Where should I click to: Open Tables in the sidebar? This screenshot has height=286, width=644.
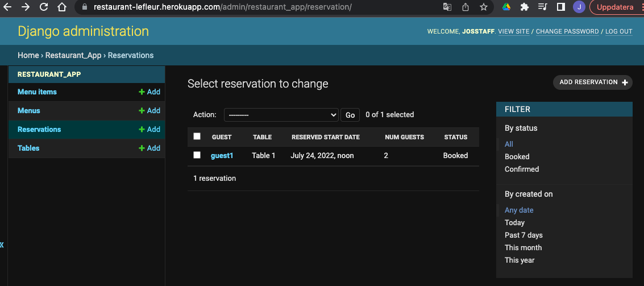pos(28,148)
